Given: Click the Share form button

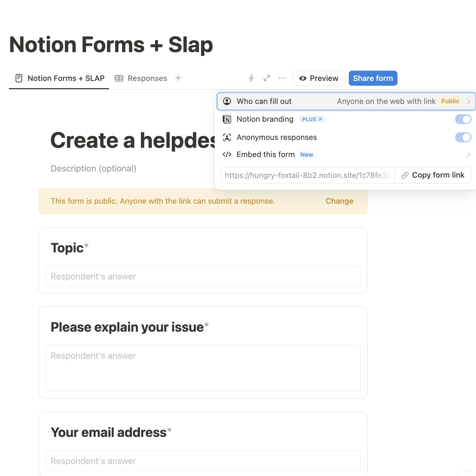Looking at the screenshot, I should (373, 78).
